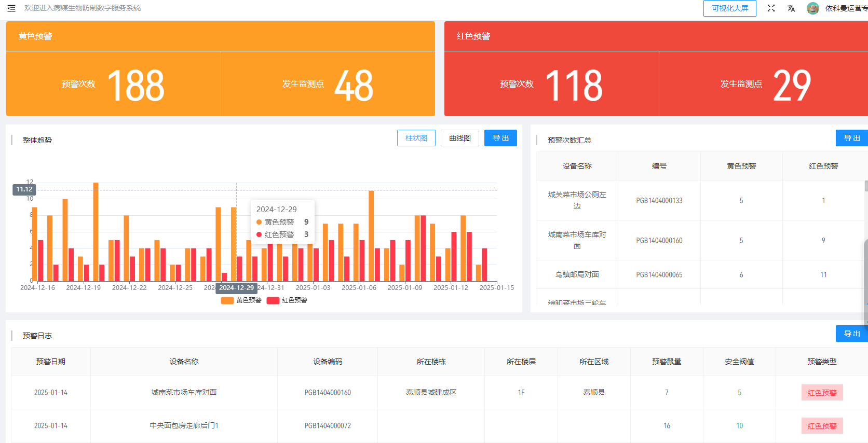Image resolution: width=868 pixels, height=443 pixels.
Task: Select code PGB1404000160 in summary table
Action: (659, 241)
